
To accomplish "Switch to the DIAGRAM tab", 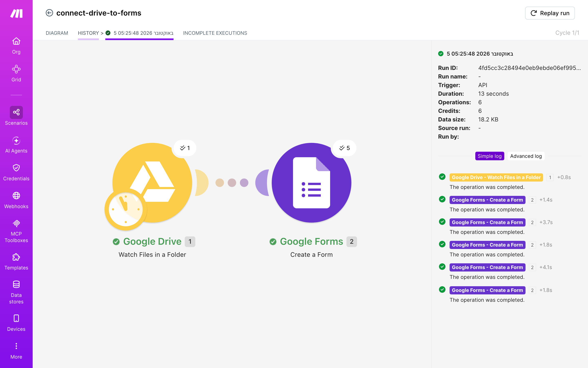I will [x=57, y=33].
